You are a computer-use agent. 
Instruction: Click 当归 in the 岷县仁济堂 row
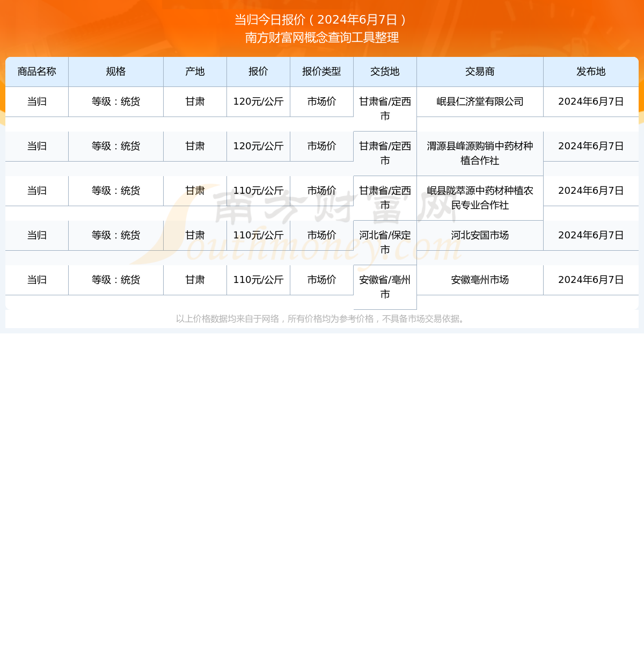point(37,101)
